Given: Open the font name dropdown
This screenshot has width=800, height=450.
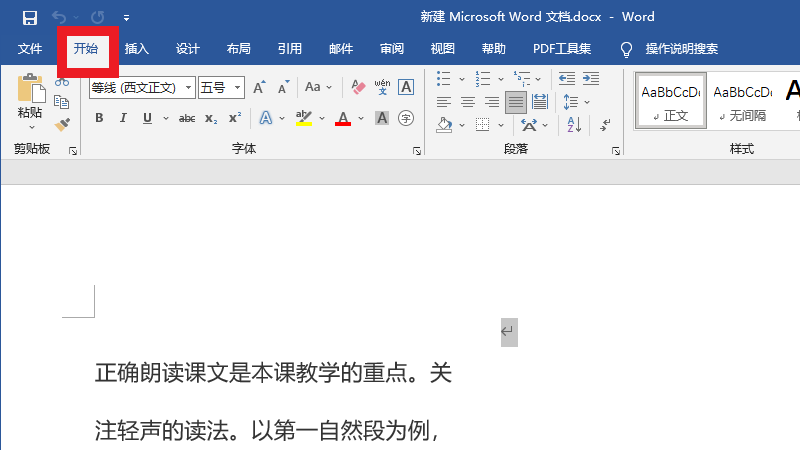Looking at the screenshot, I should pos(189,88).
